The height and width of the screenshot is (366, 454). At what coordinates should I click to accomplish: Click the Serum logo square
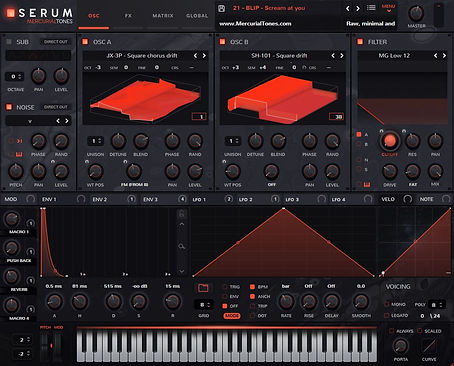pyautogui.click(x=11, y=13)
